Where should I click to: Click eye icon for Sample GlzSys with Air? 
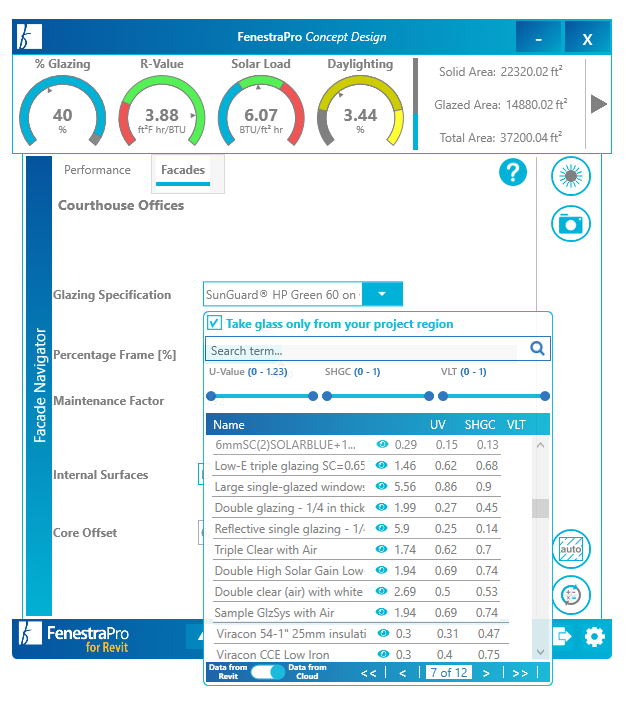382,612
